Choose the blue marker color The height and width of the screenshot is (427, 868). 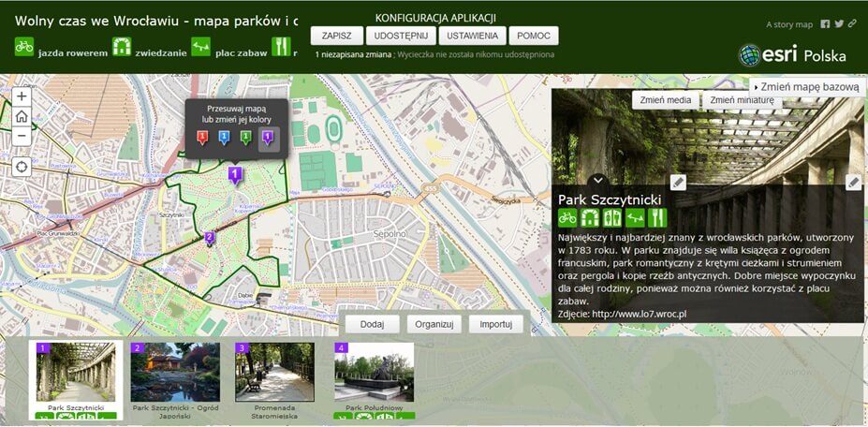coord(224,138)
